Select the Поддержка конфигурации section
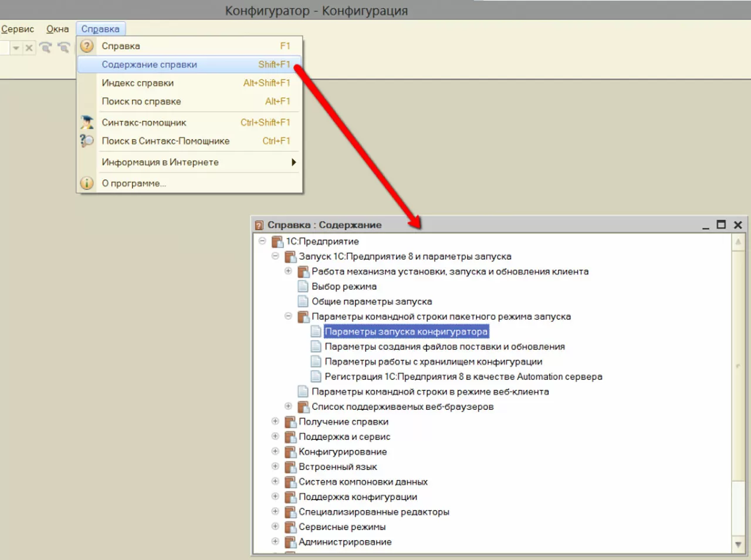 click(358, 497)
